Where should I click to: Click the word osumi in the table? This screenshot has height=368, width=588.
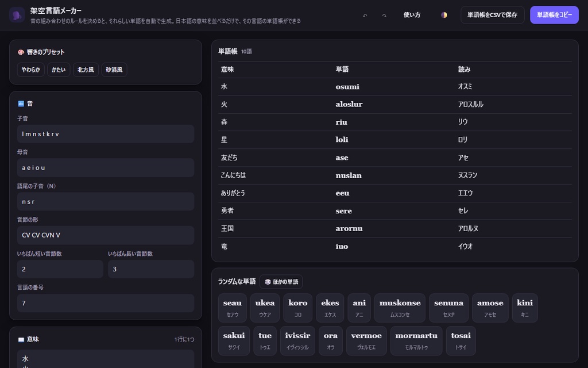coord(347,87)
